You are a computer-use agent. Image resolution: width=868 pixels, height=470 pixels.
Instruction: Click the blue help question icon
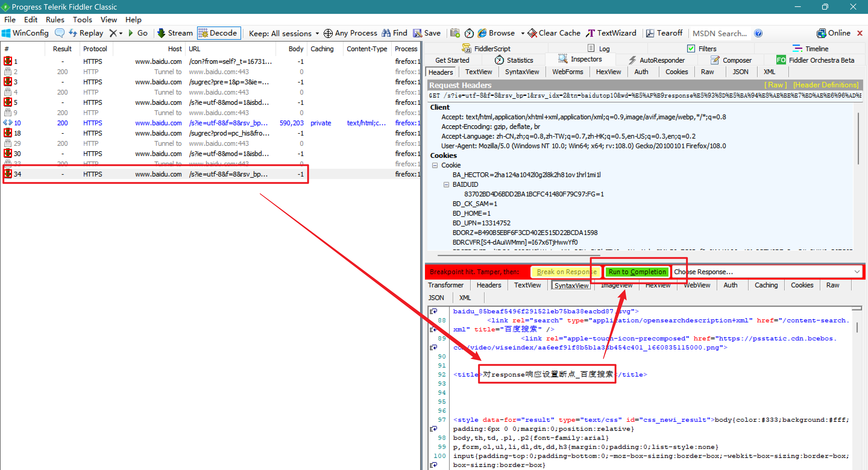[x=758, y=33]
